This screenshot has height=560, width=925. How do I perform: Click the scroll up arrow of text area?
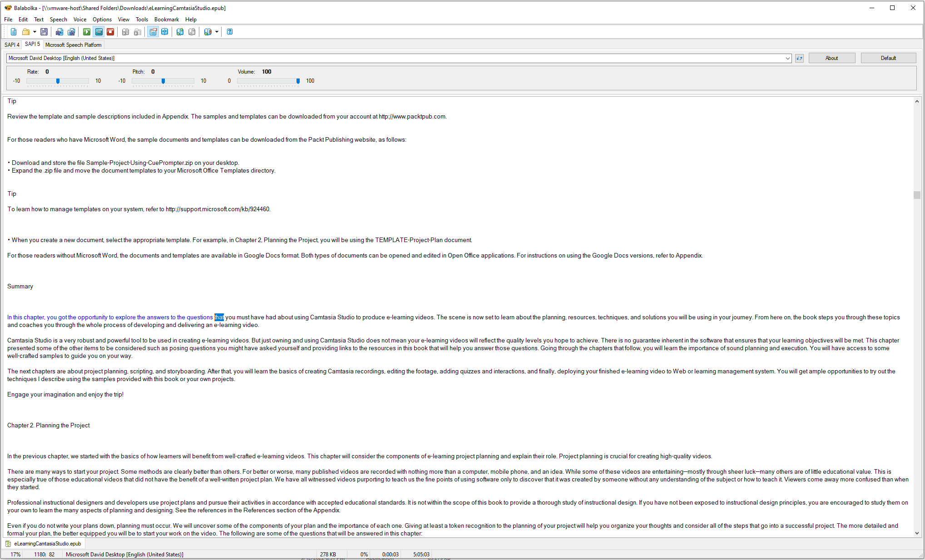tap(917, 101)
